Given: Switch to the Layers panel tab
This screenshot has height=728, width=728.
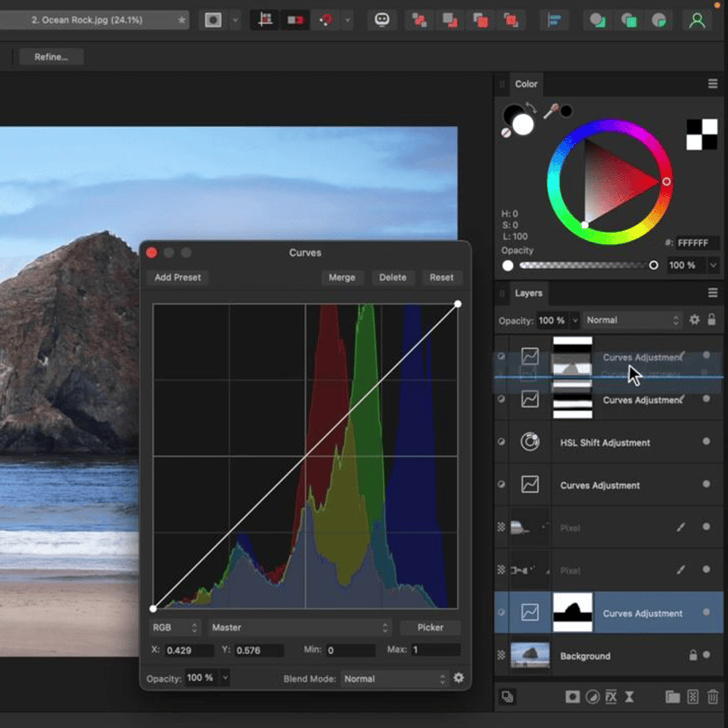Looking at the screenshot, I should [x=528, y=293].
